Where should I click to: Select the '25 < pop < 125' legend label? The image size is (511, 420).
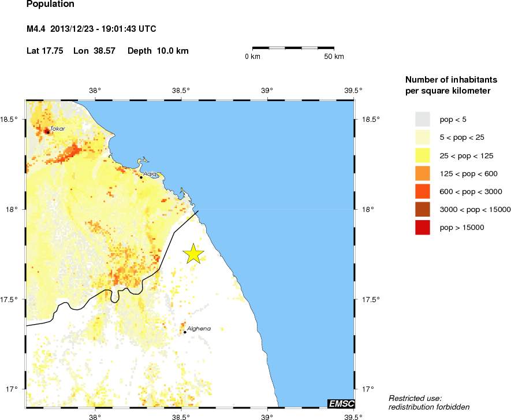[467, 155]
